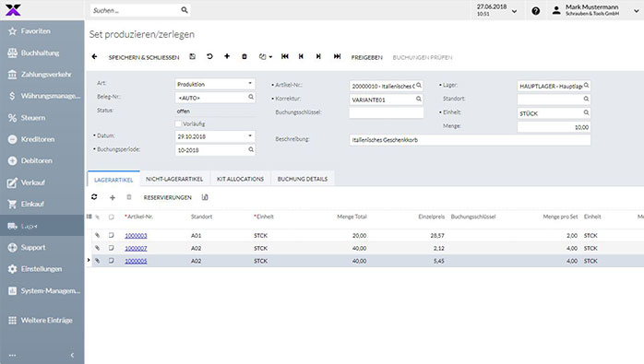
Task: Open article link 1000007
Action: point(136,248)
